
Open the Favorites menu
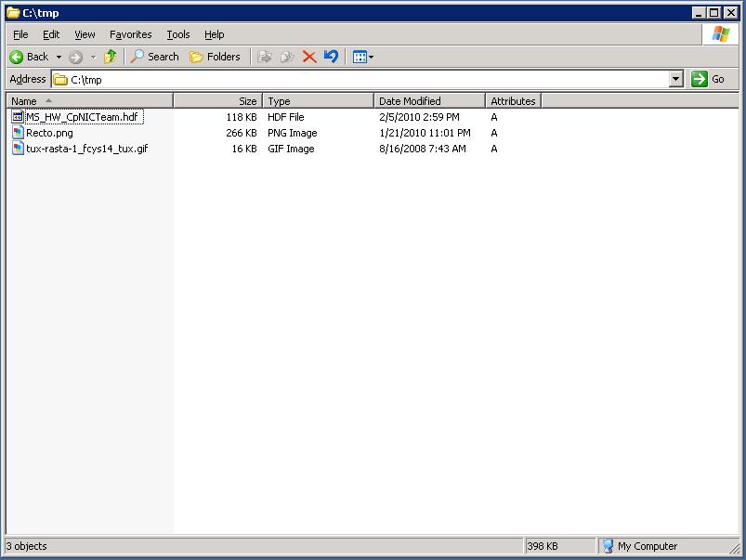[130, 34]
